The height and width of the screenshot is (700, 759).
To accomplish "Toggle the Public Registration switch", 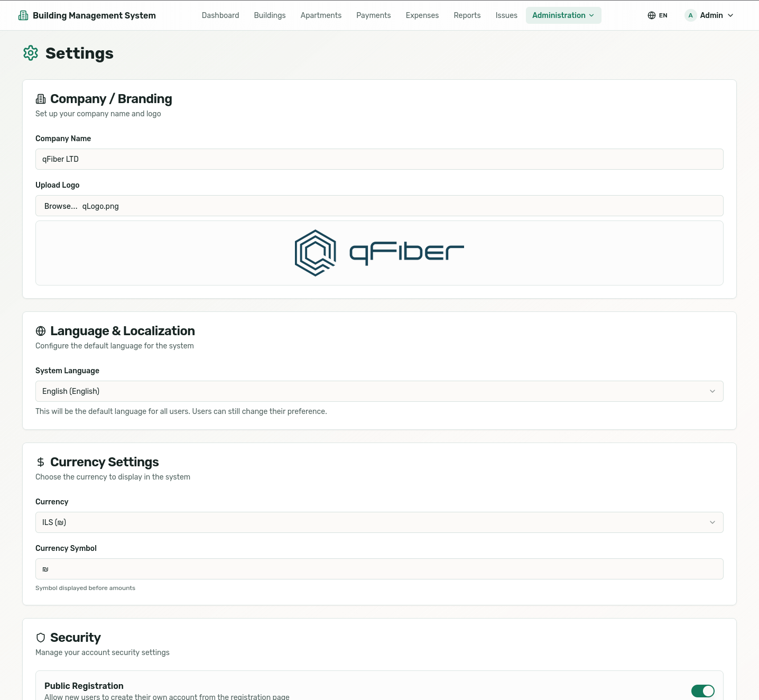I will pos(702,690).
